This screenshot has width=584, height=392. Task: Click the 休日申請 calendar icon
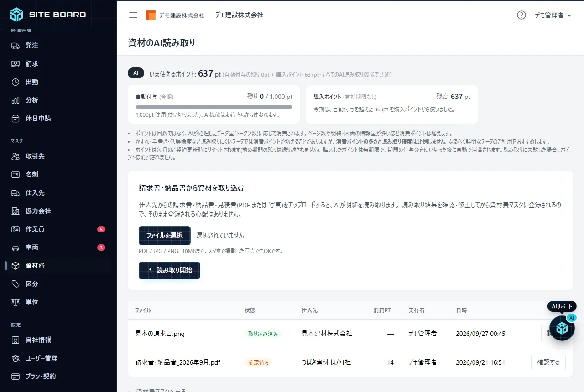click(16, 119)
